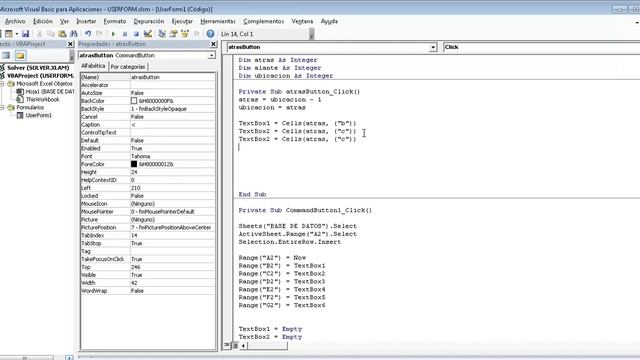This screenshot has height=360, width=640.
Task: Click the Copy icon in the toolbar
Action: click(51, 34)
